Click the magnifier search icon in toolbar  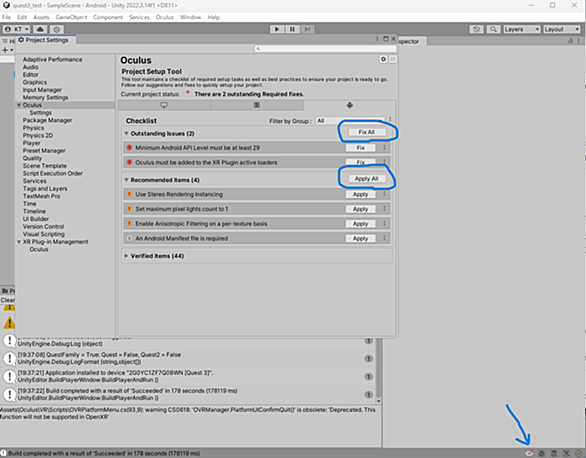click(493, 29)
